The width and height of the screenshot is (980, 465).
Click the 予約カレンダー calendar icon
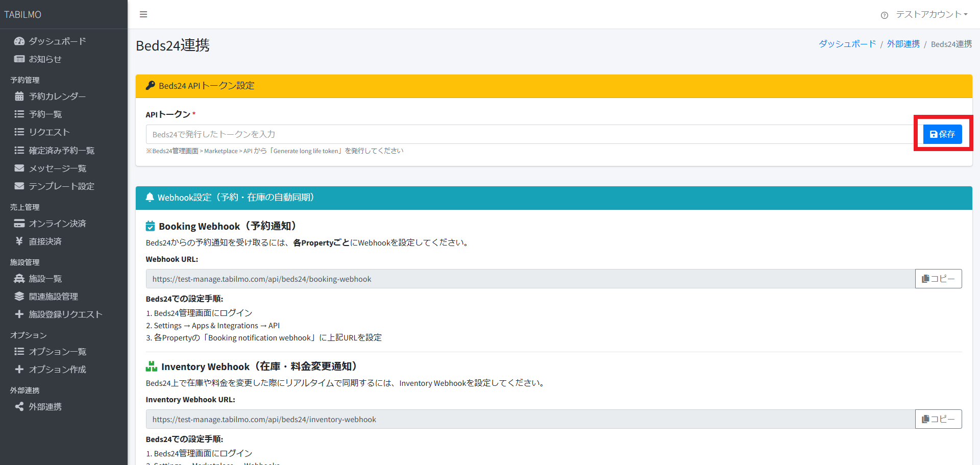pos(19,96)
